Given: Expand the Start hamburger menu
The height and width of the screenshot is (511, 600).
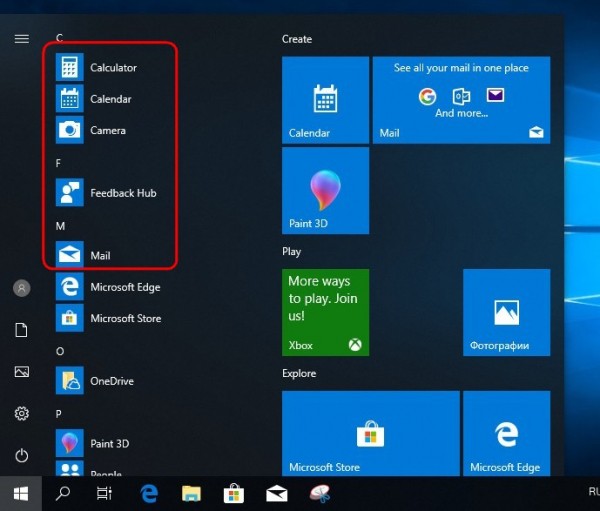Looking at the screenshot, I should (22, 39).
